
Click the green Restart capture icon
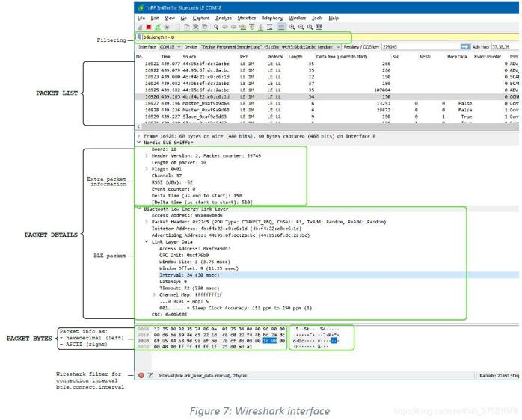158,28
